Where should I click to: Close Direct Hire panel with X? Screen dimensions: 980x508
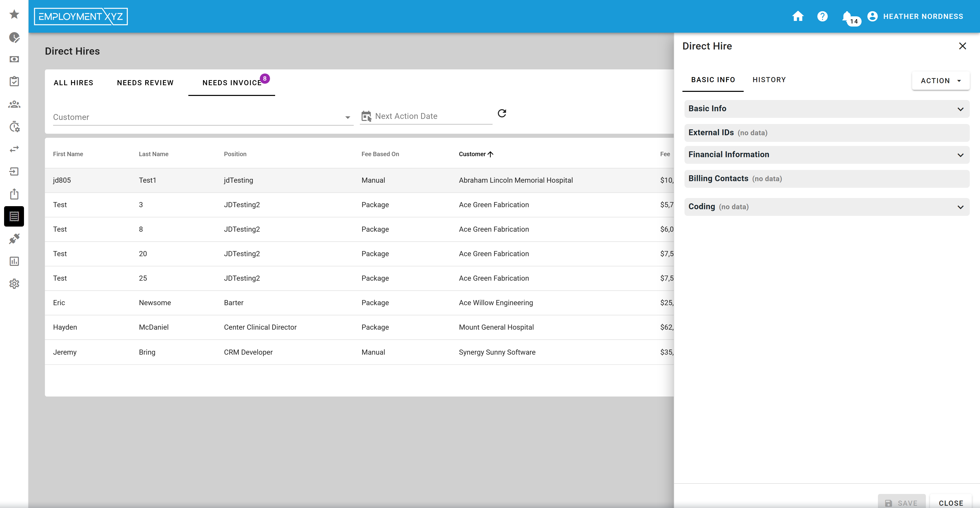[962, 46]
